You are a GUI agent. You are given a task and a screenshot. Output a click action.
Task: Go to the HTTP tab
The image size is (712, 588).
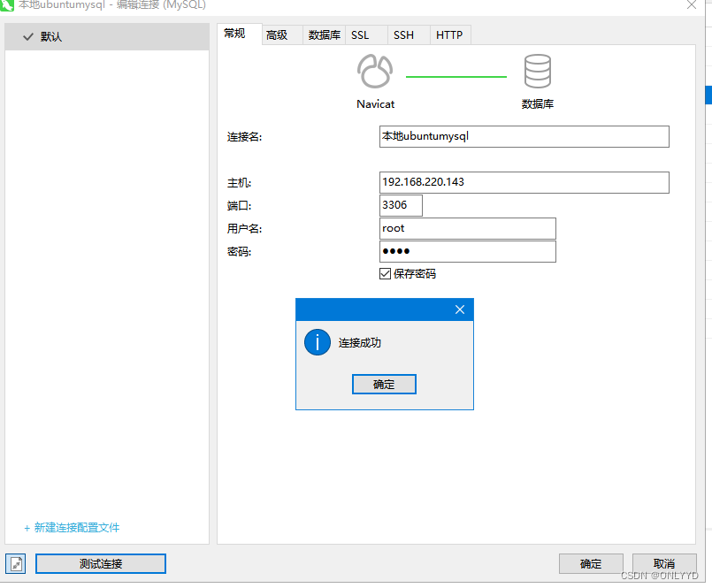(449, 35)
